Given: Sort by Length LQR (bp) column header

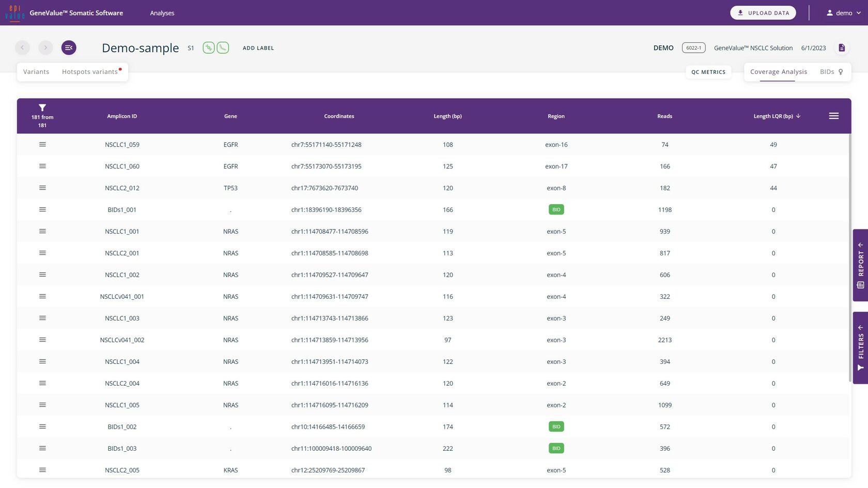Looking at the screenshot, I should 773,116.
